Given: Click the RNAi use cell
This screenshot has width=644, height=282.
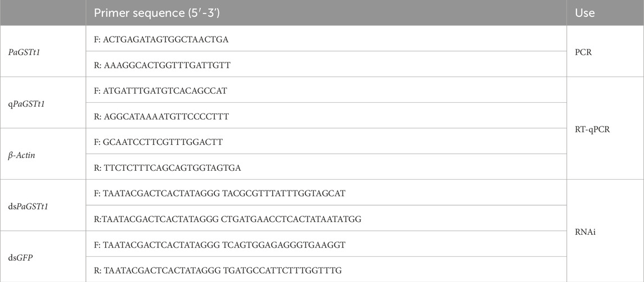Looking at the screenshot, I should coord(585,231).
